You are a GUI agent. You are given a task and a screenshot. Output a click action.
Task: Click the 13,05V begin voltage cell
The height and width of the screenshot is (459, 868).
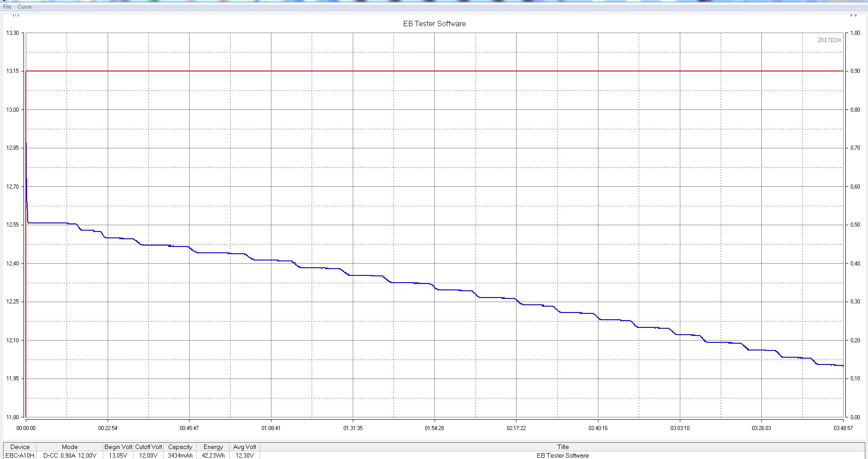(x=118, y=455)
